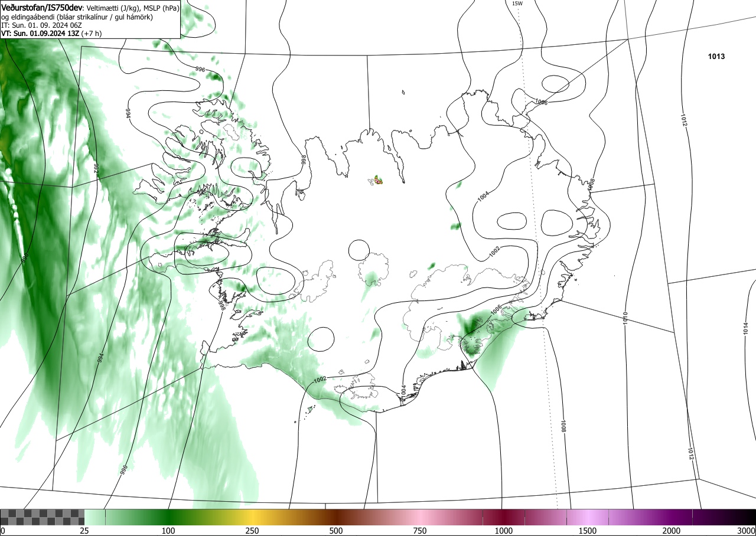This screenshot has height=536, width=756.
Task: Click the '25' tick label on the color scale
Action: point(84,531)
